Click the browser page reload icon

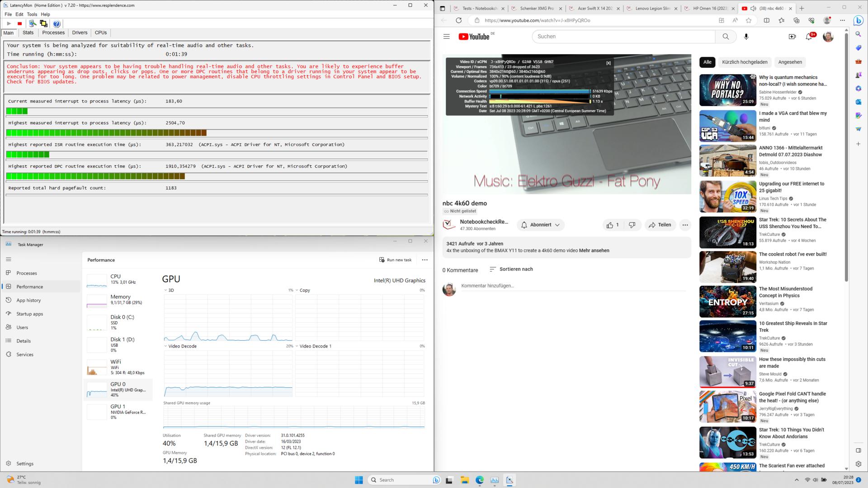458,20
